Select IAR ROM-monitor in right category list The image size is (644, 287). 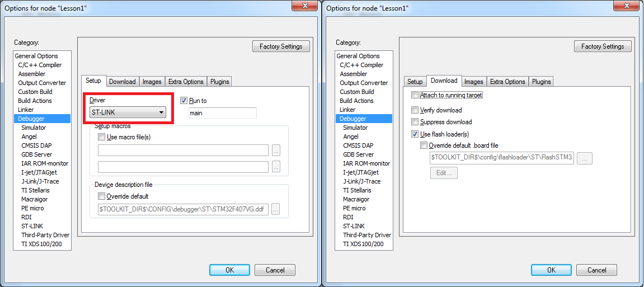pos(366,163)
